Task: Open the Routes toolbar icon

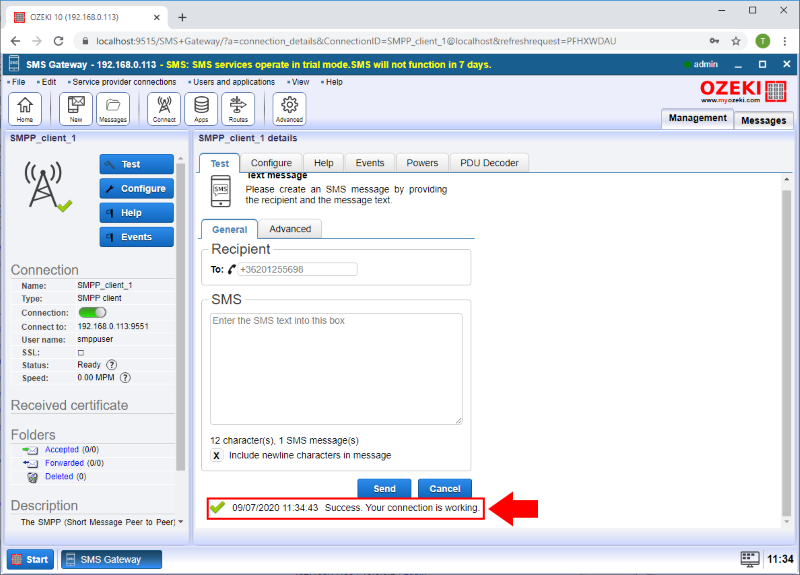Action: coord(238,109)
